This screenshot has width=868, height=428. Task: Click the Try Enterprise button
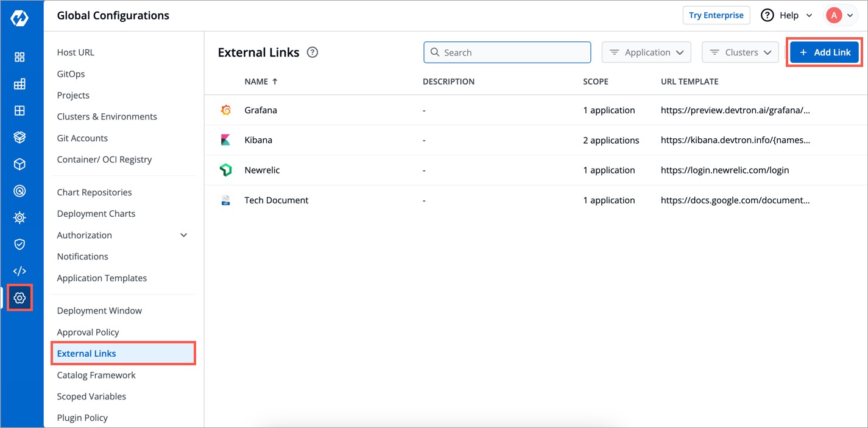click(x=716, y=15)
